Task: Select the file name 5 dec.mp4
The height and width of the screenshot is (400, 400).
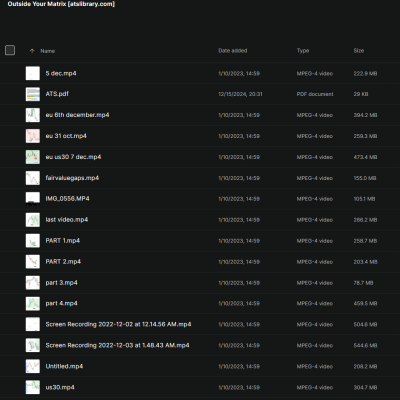Action: pos(61,73)
